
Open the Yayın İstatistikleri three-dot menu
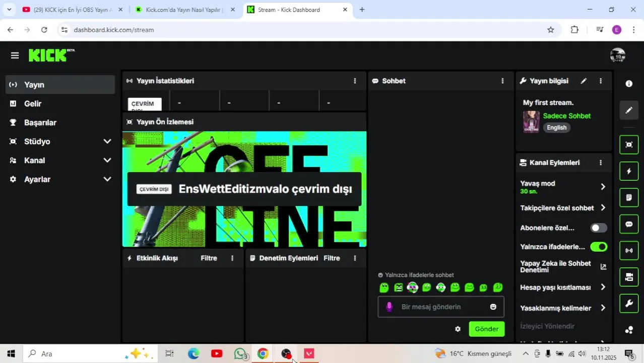pos(355,81)
